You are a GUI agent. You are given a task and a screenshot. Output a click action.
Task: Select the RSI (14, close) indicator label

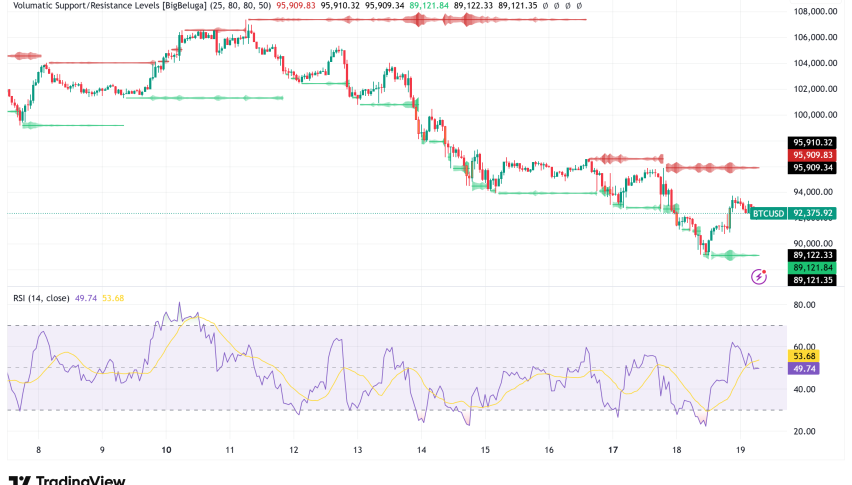pyautogui.click(x=42, y=297)
